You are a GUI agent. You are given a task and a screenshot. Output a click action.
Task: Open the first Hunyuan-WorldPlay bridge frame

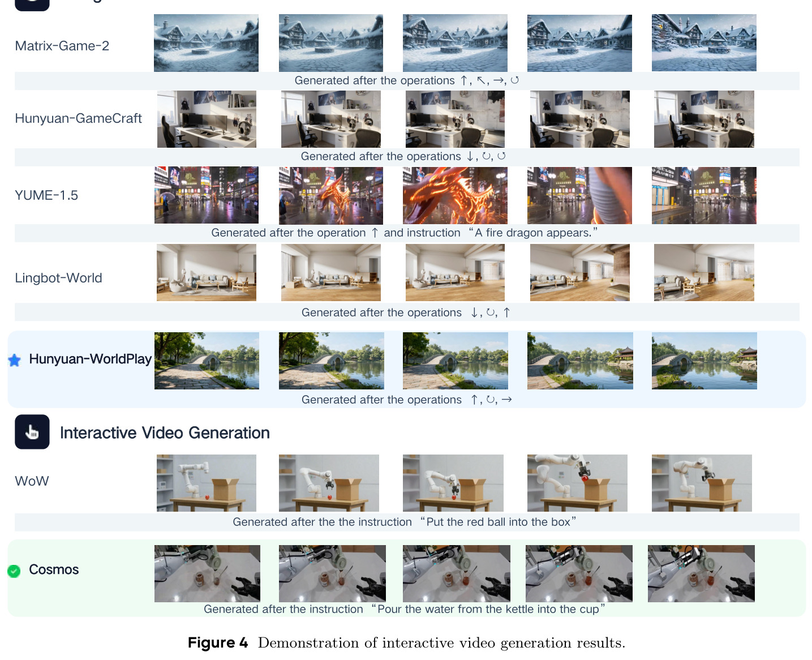[207, 361]
